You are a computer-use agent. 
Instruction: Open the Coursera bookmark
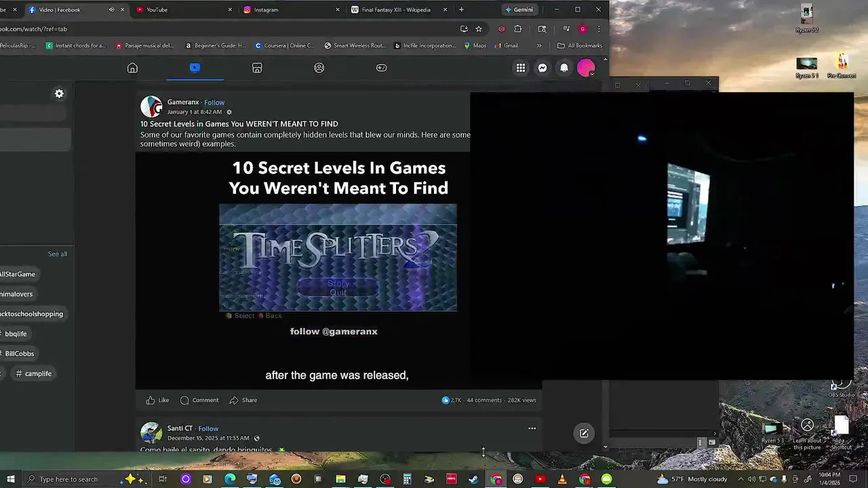point(285,45)
